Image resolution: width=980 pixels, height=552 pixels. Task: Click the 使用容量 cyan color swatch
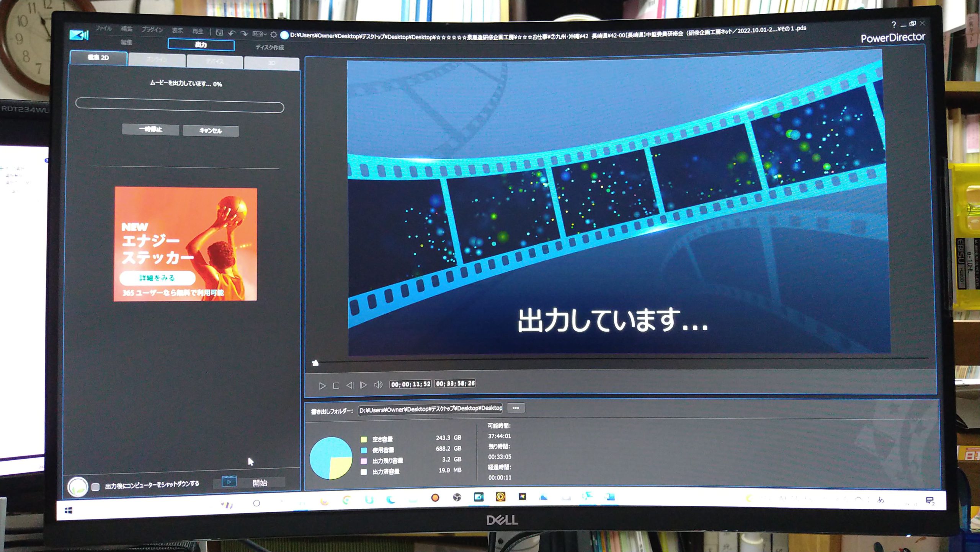(364, 450)
